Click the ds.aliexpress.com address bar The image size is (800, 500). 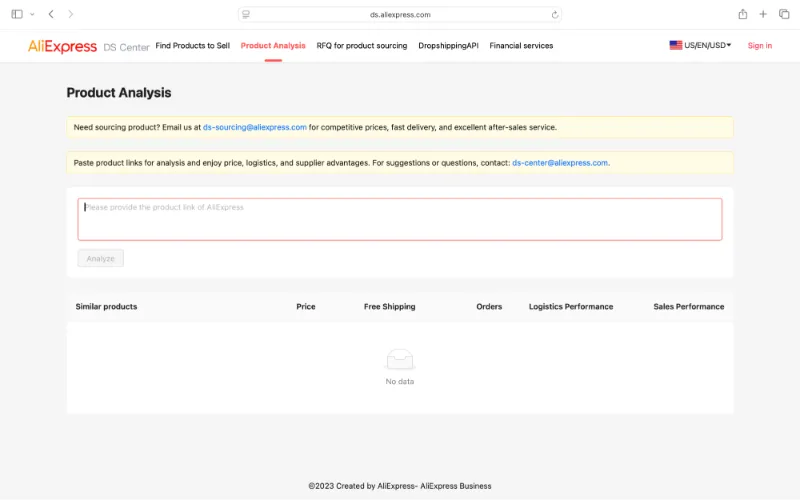pyautogui.click(x=400, y=14)
